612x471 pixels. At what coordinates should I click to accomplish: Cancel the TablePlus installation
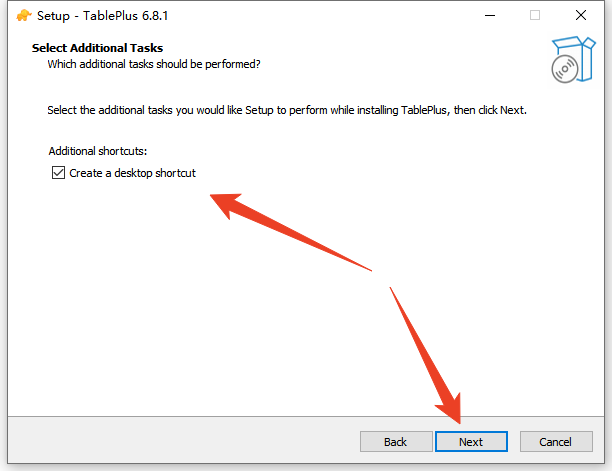coord(555,441)
